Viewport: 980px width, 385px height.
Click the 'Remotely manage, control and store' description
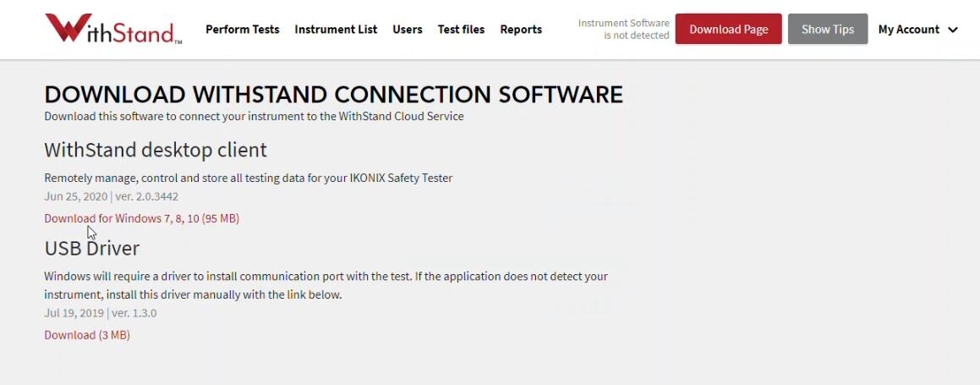pos(248,179)
